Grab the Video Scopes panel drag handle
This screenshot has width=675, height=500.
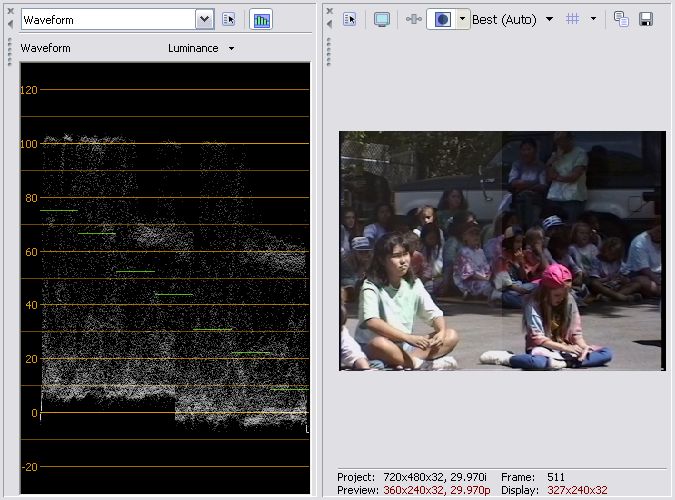click(x=10, y=52)
